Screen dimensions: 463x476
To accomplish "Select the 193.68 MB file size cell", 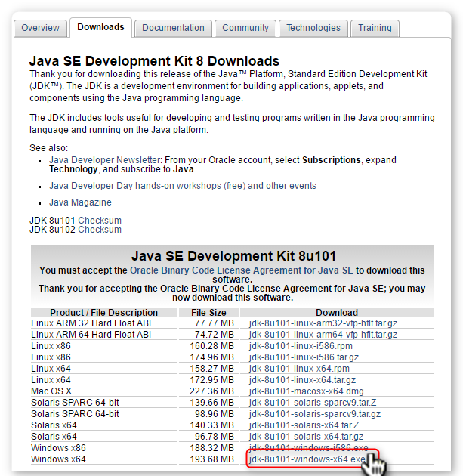I will [208, 459].
